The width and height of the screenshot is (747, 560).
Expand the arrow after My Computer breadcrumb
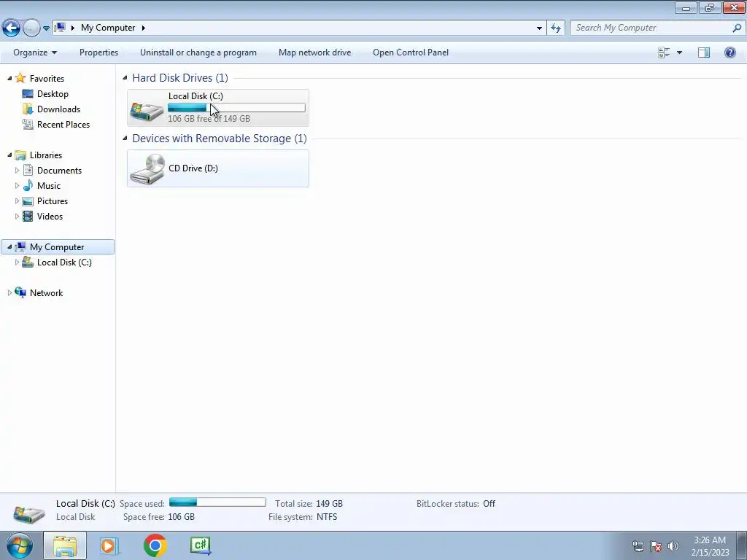pyautogui.click(x=144, y=28)
